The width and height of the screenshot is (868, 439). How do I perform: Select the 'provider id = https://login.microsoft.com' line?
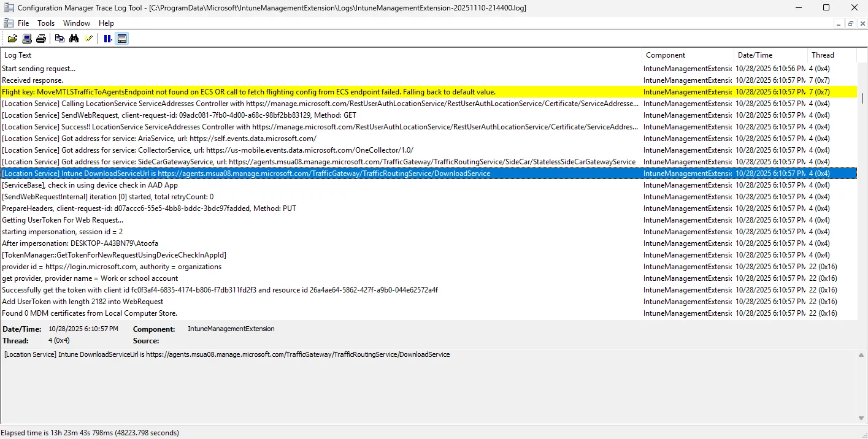point(428,267)
